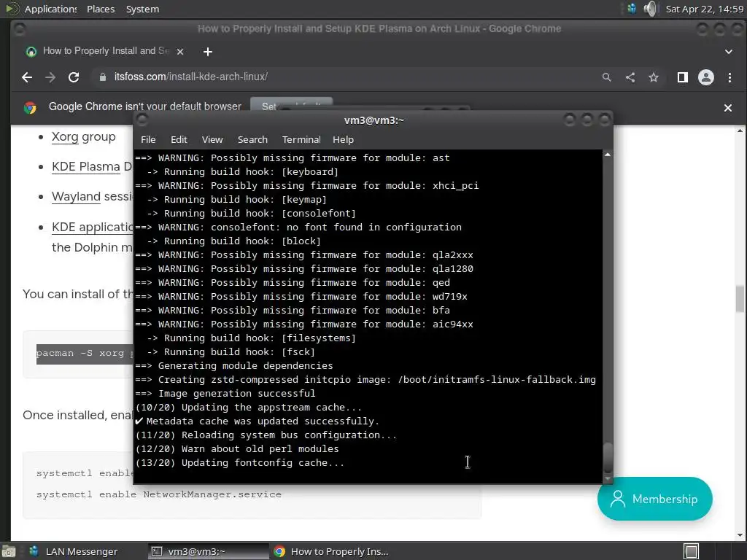Click the terminal scrollbar thumb

[x=608, y=458]
